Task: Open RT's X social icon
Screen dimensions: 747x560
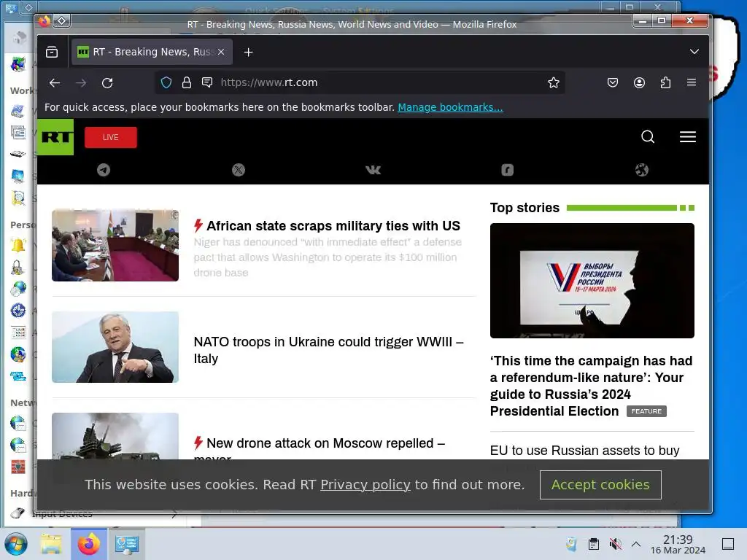Action: [x=239, y=170]
